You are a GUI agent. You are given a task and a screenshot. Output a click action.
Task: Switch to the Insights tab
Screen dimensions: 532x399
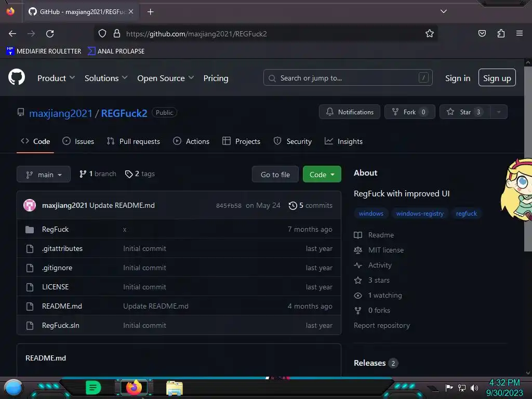[343, 141]
